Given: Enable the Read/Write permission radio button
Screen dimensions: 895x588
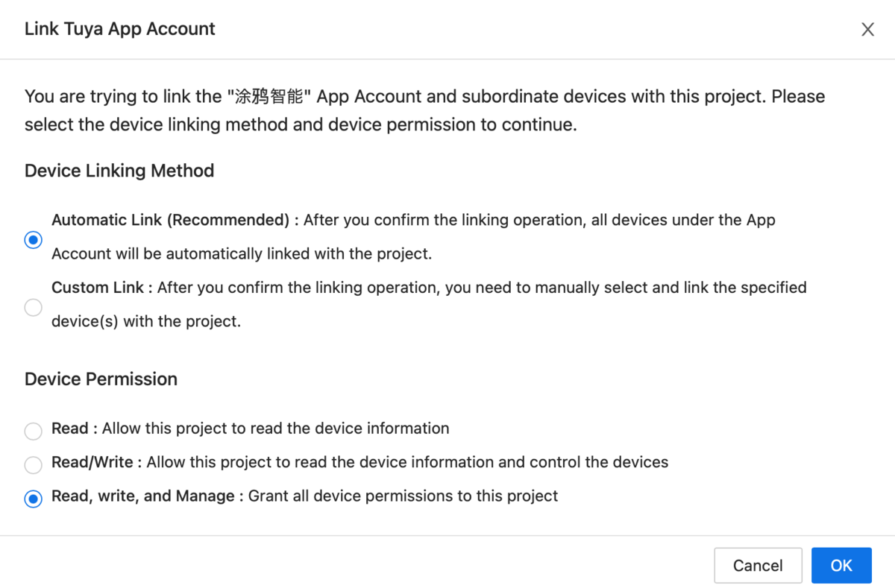Looking at the screenshot, I should [33, 465].
